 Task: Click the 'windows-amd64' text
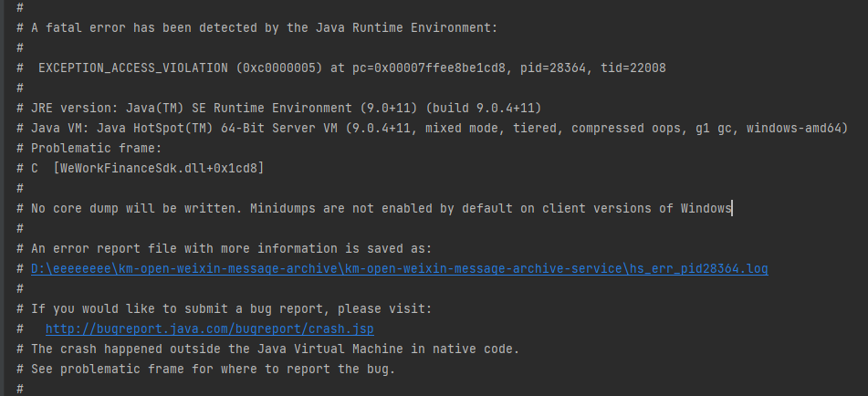(794, 129)
